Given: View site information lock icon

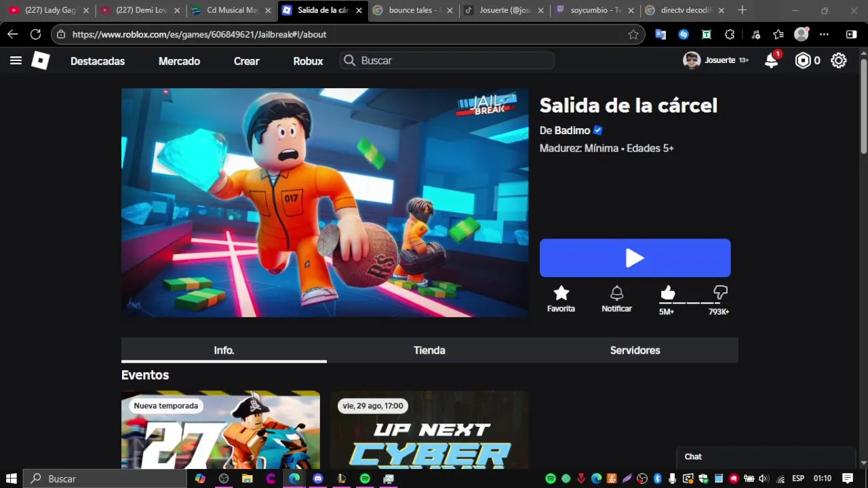Looking at the screenshot, I should point(61,35).
